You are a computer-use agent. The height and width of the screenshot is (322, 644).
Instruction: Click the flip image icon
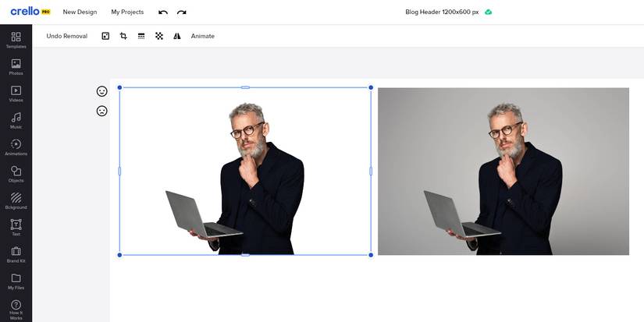pyautogui.click(x=177, y=36)
